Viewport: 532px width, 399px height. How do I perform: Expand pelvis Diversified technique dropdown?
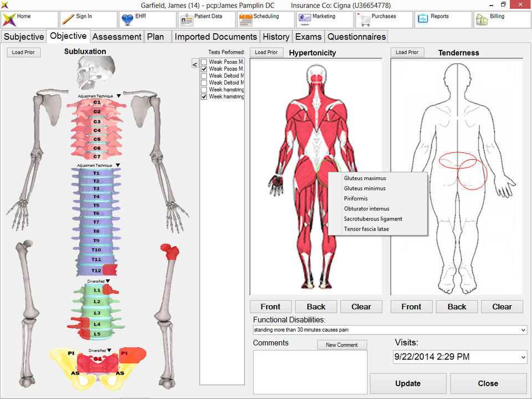109,350
